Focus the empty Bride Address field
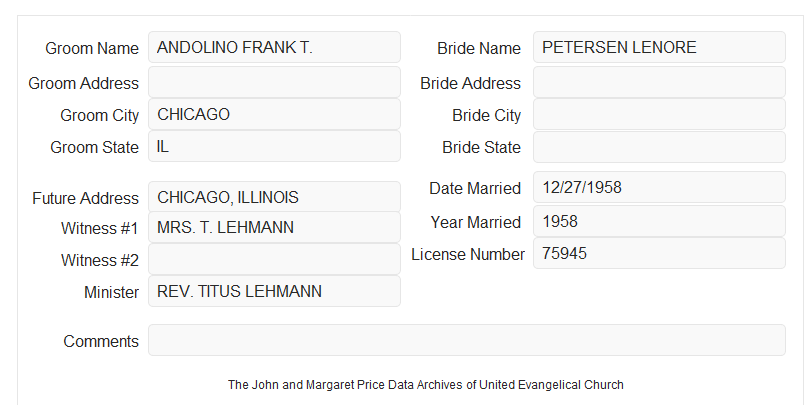 pos(659,82)
